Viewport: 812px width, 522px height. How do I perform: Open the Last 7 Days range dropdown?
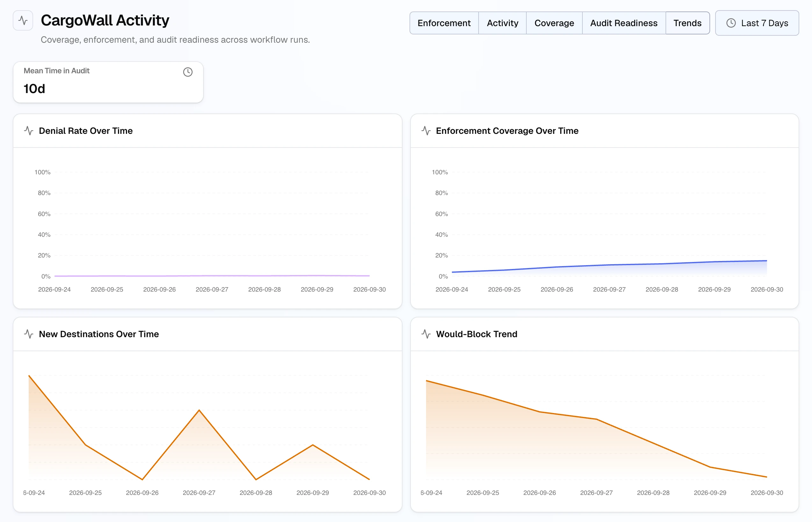pos(757,23)
